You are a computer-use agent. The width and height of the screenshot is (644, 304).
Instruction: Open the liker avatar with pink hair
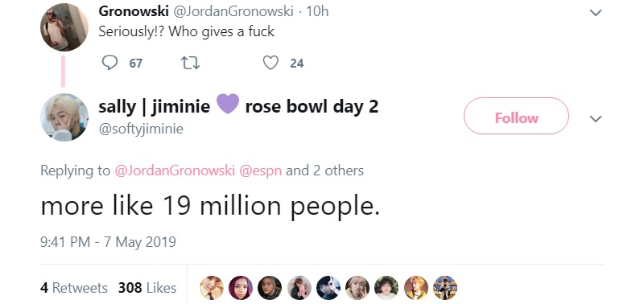pos(241,288)
